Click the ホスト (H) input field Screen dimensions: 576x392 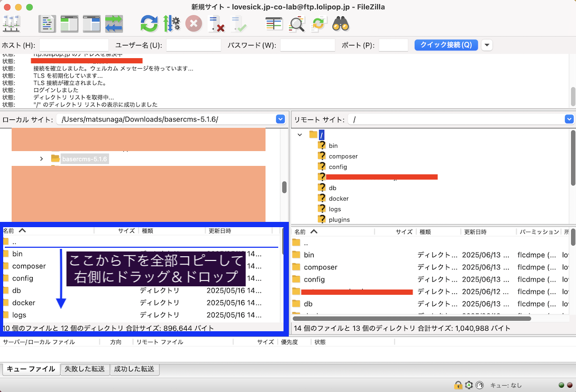pos(74,45)
